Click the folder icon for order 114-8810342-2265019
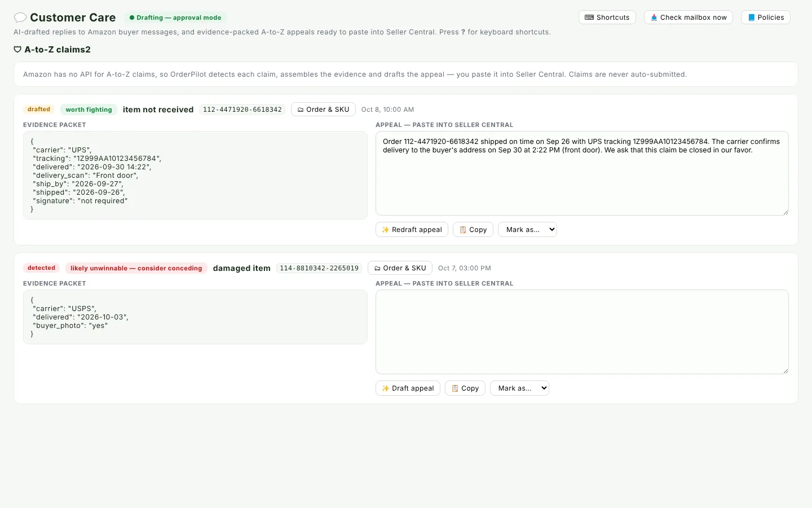The height and width of the screenshot is (508, 812). pyautogui.click(x=377, y=268)
